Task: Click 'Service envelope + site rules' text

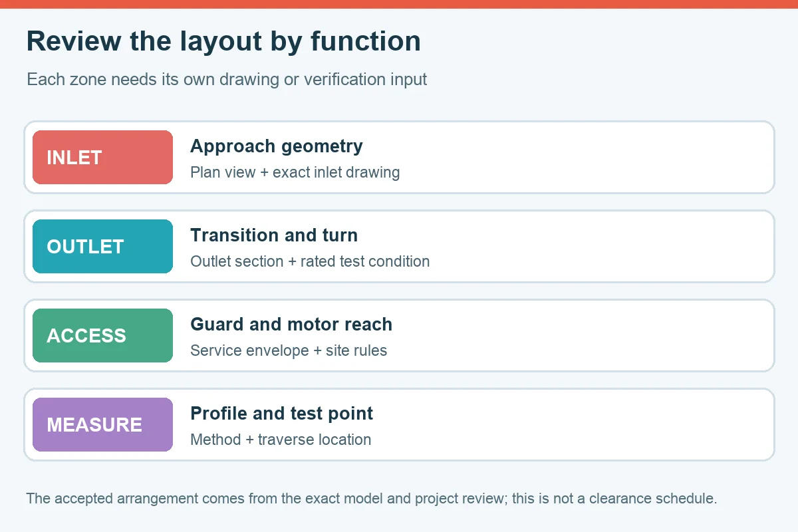Action: click(x=289, y=350)
